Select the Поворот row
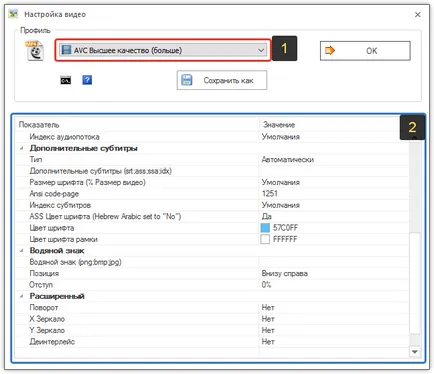The image size is (434, 374). coord(212,308)
